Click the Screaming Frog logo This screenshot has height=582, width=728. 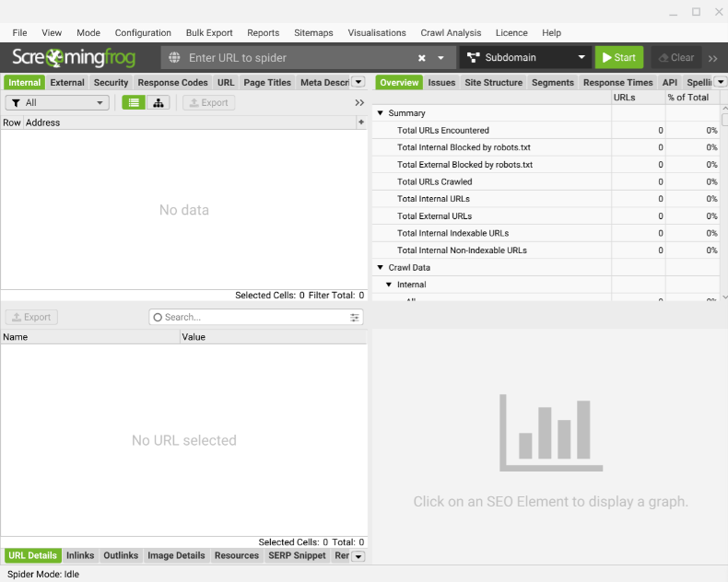click(74, 57)
